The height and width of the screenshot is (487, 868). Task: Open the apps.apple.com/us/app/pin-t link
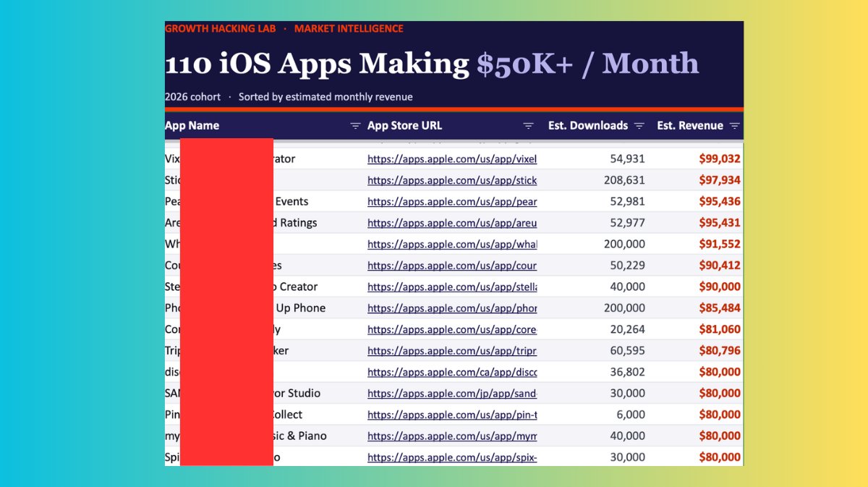[452, 415]
